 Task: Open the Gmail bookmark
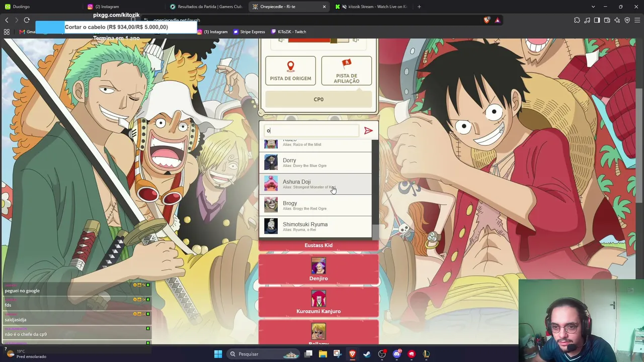click(x=27, y=32)
